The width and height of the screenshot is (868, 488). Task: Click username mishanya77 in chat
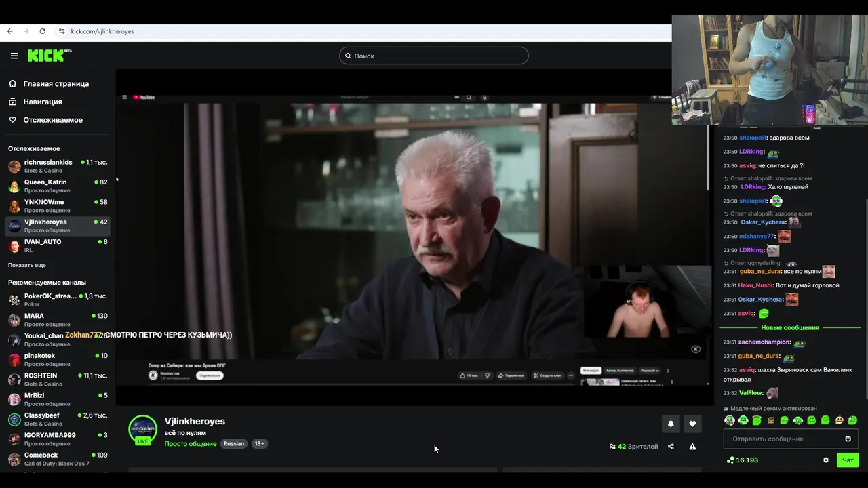click(756, 237)
